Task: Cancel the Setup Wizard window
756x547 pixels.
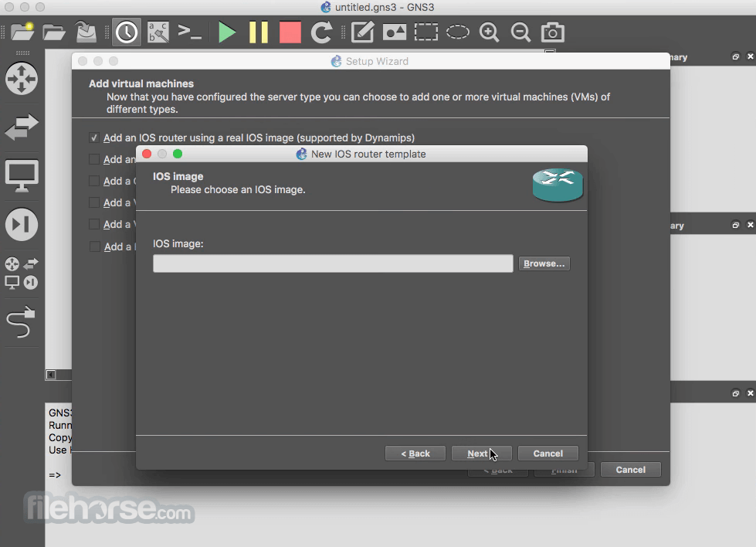Action: (630, 469)
